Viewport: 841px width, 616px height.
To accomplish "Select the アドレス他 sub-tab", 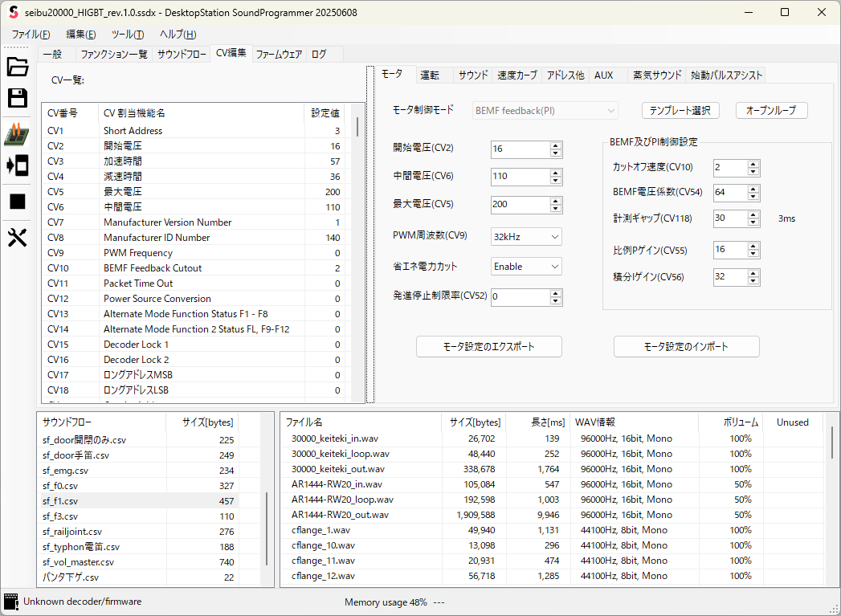I will click(565, 75).
